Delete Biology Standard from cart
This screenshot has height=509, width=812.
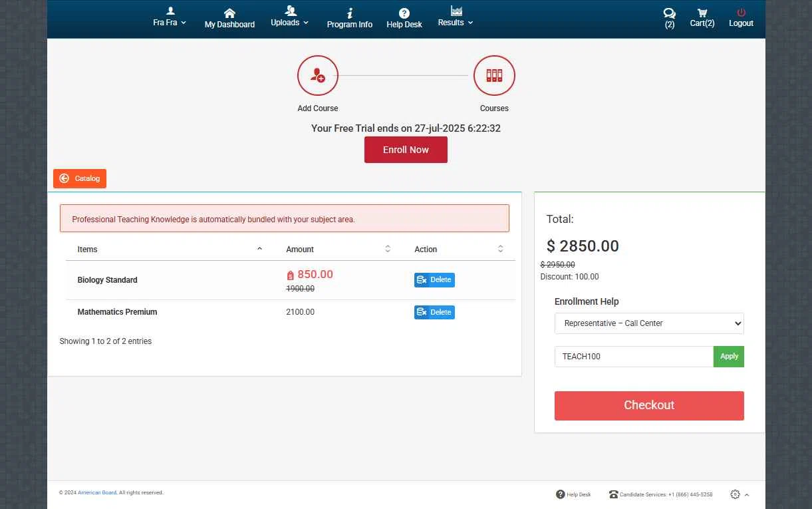434,280
